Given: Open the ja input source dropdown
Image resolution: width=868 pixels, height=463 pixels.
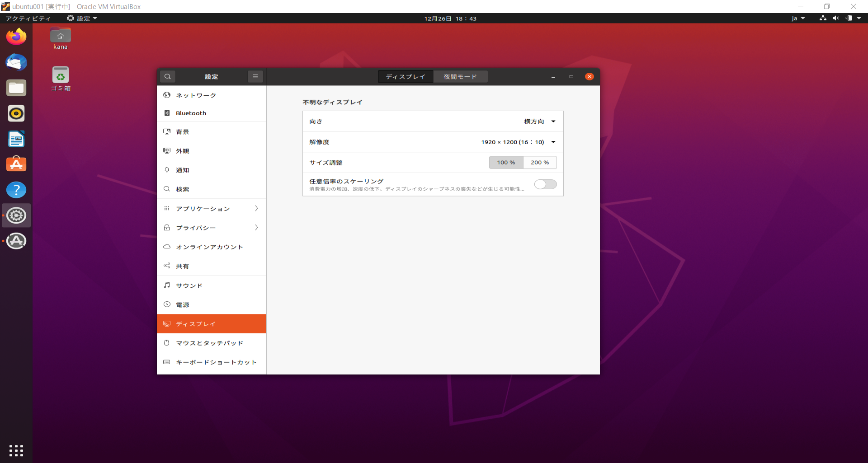Looking at the screenshot, I should [x=798, y=19].
